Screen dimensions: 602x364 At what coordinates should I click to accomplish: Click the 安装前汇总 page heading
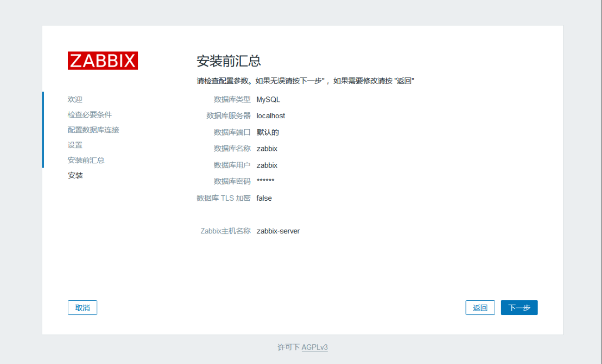[229, 61]
